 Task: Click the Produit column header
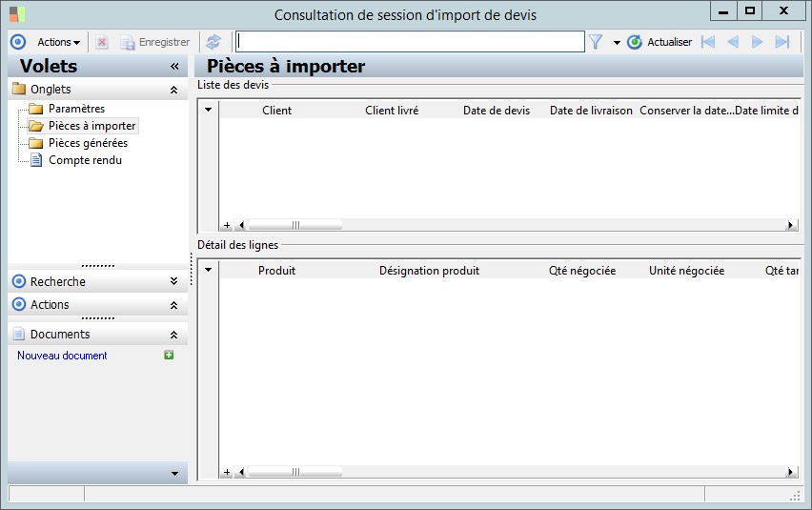(x=276, y=271)
